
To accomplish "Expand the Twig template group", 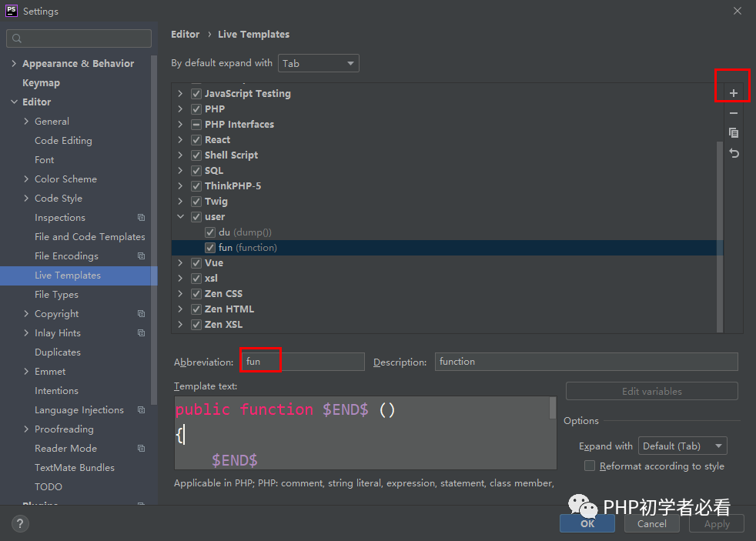I will [180, 202].
